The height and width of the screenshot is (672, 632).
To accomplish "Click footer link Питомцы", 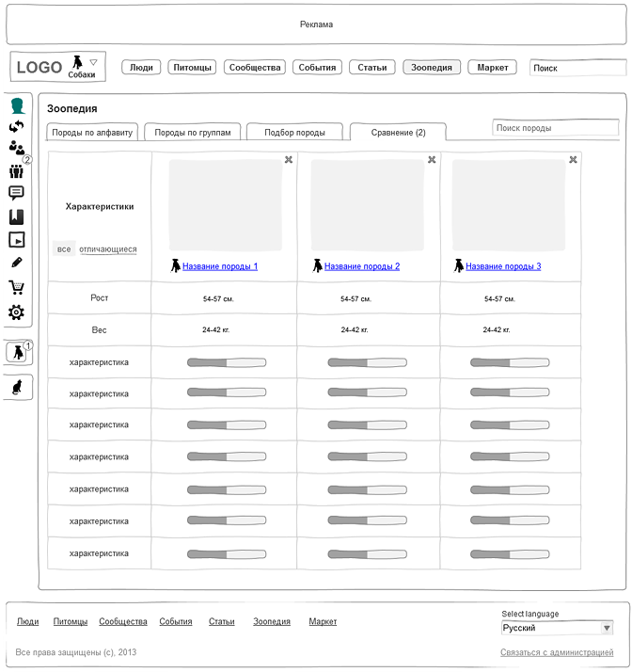I will click(71, 621).
